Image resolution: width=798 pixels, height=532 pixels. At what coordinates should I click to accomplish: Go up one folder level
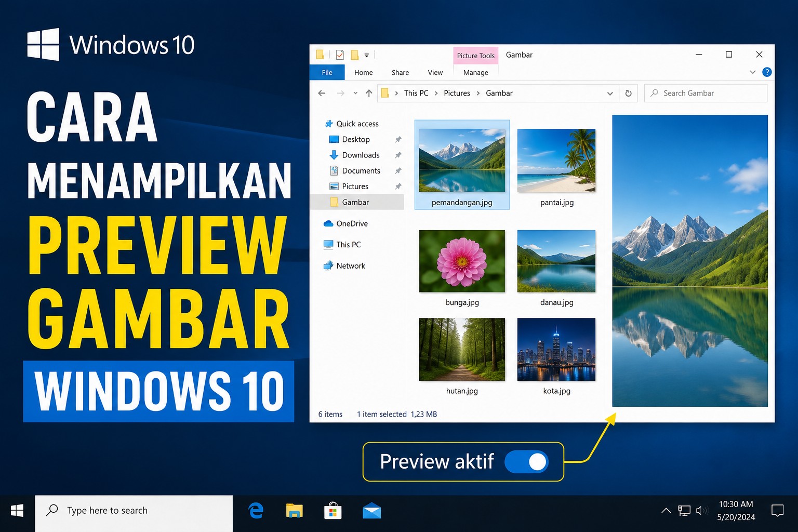[x=369, y=93]
